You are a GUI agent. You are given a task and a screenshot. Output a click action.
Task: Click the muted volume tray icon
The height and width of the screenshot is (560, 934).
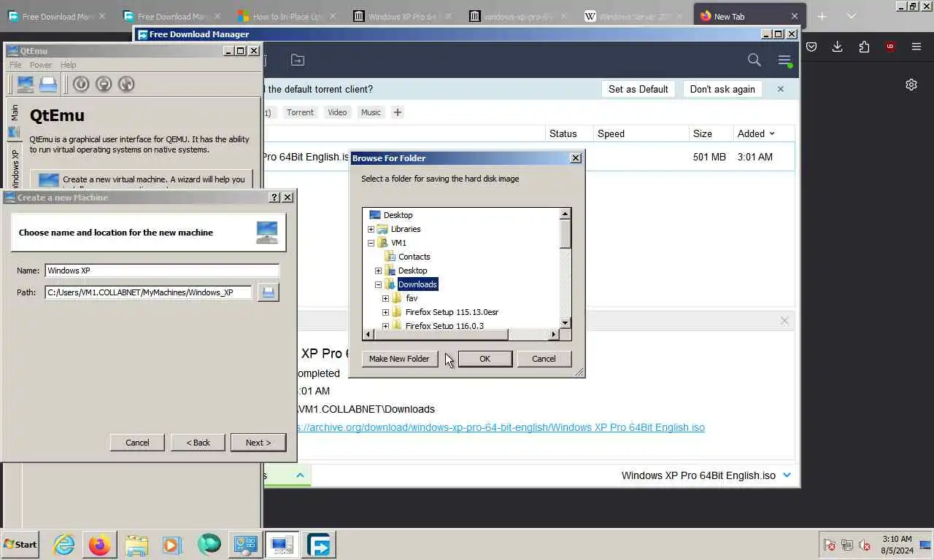coord(865,545)
